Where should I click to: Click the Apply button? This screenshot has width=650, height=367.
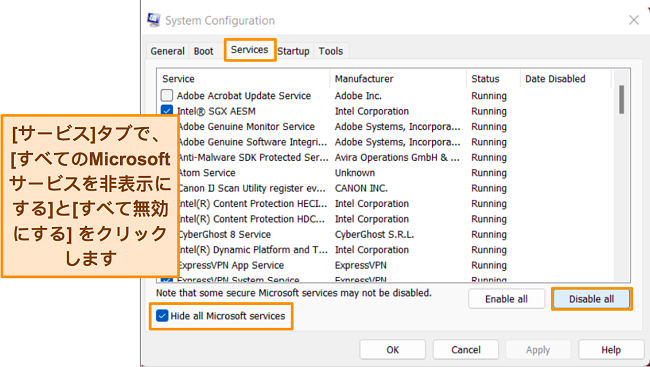538,350
